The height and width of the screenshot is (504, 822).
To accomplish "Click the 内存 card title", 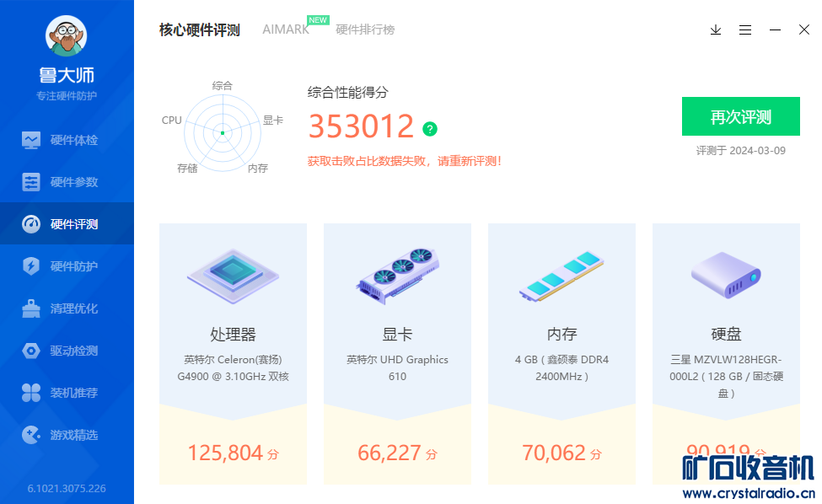I will click(561, 335).
